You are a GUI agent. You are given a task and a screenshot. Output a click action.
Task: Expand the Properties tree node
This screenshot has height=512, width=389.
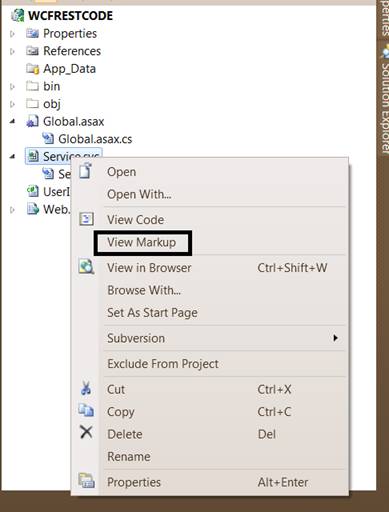point(12,34)
